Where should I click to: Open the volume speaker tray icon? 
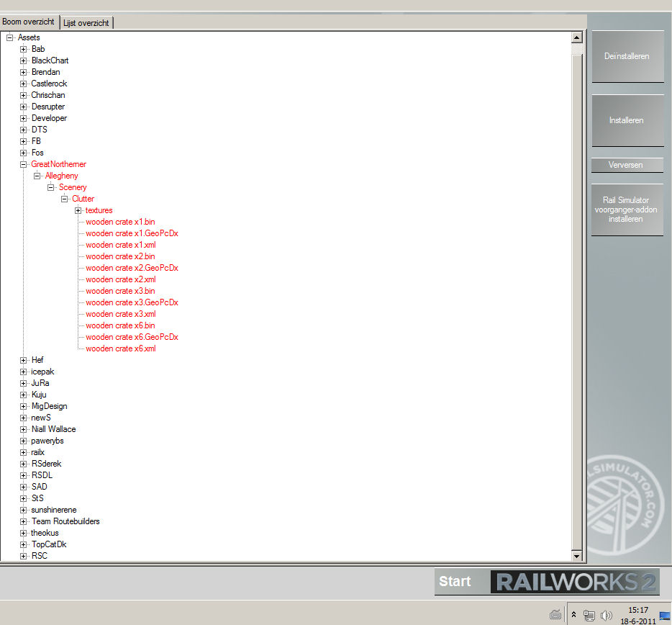click(x=606, y=616)
